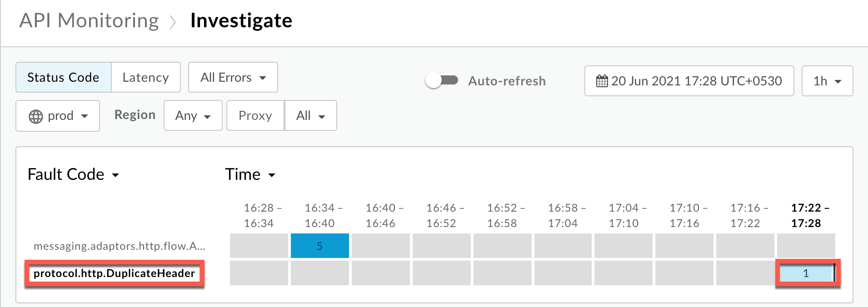Click the API Monitoring breadcrumb link
This screenshot has height=307, width=868.
point(89,21)
